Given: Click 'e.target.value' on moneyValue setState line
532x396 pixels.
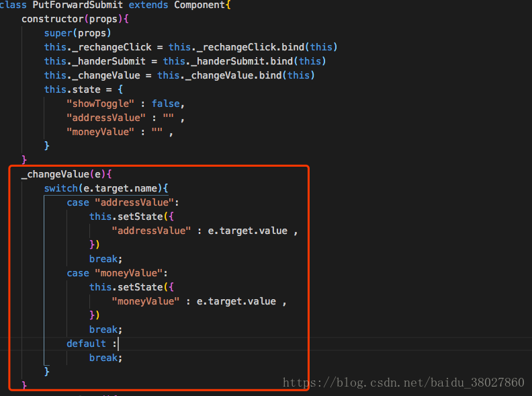Looking at the screenshot, I should pos(236,302).
